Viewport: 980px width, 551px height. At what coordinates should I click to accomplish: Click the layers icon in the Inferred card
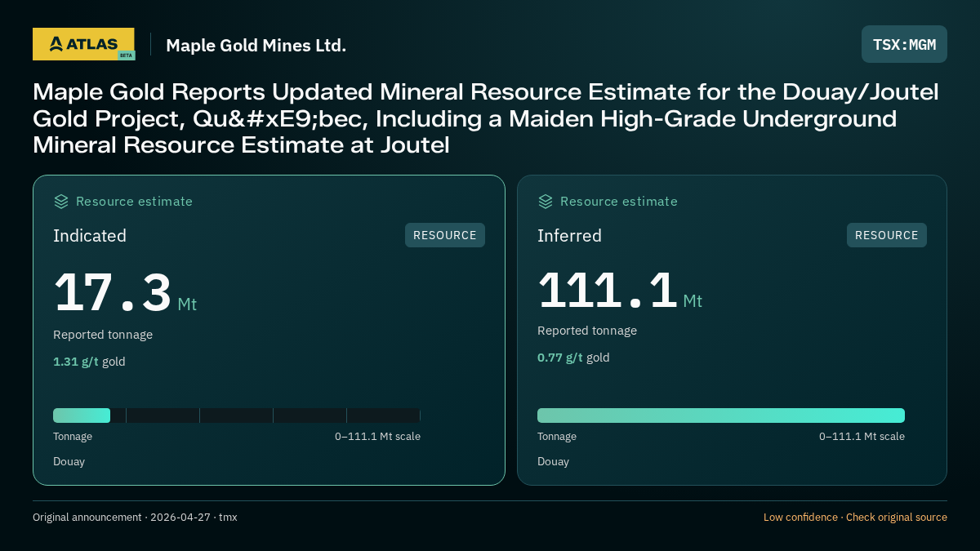coord(546,201)
